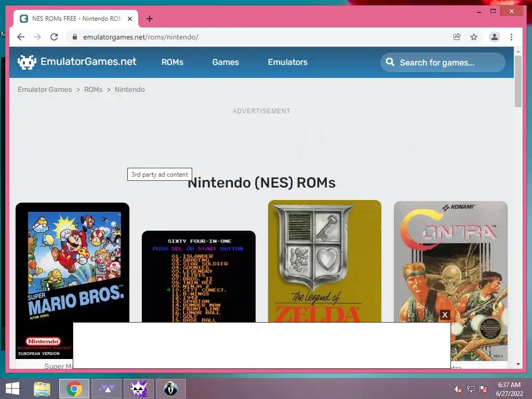Open the Games navigation menu item
The image size is (532, 399).
[225, 62]
